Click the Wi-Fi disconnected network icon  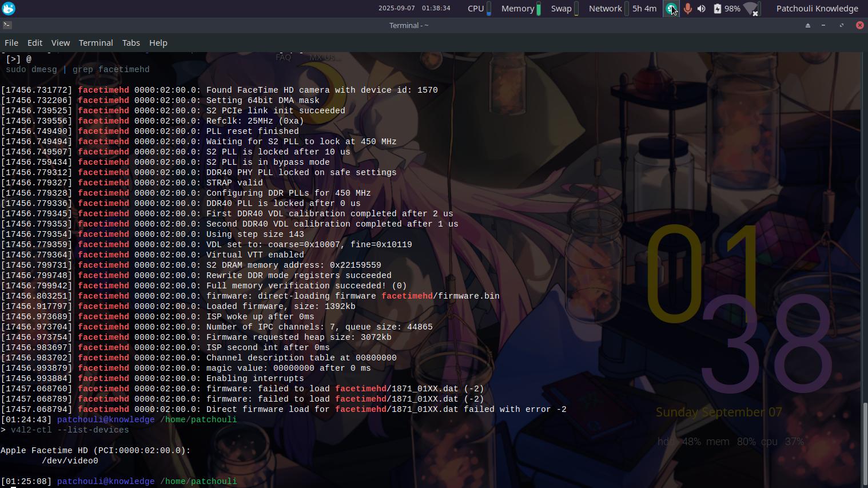pos(751,9)
